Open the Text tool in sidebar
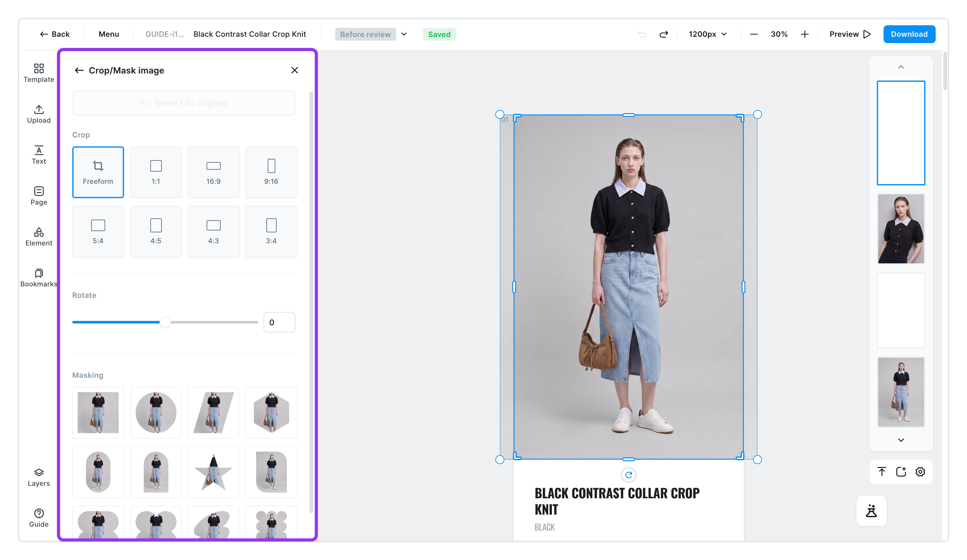This screenshot has width=967, height=560. [39, 155]
